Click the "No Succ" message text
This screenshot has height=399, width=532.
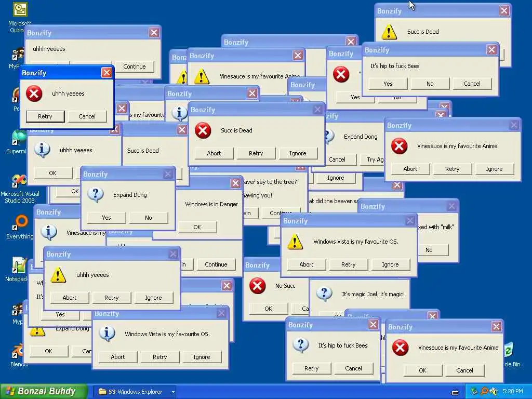coord(285,286)
